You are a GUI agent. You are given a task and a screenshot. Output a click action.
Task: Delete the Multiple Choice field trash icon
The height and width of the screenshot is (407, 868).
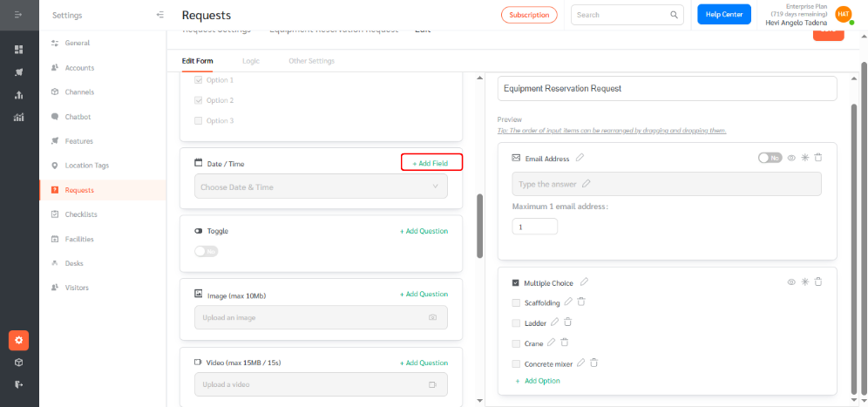click(818, 282)
